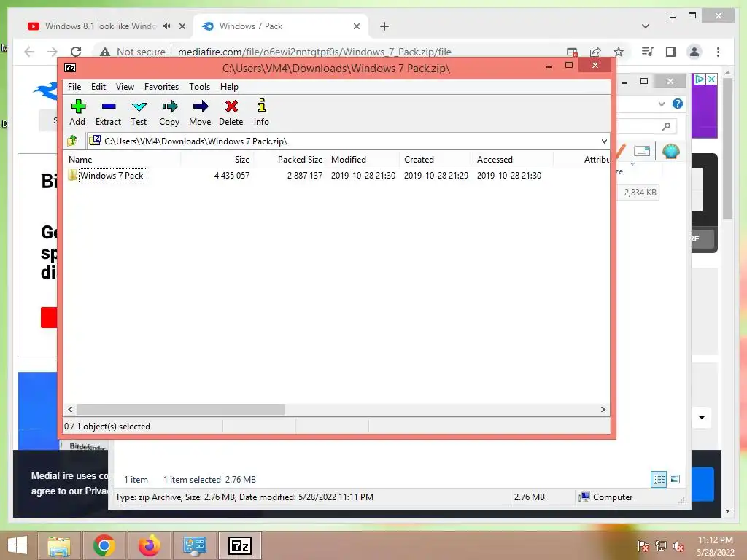Viewport: 747px width, 560px height.
Task: Open the Edit menu
Action: [98, 87]
